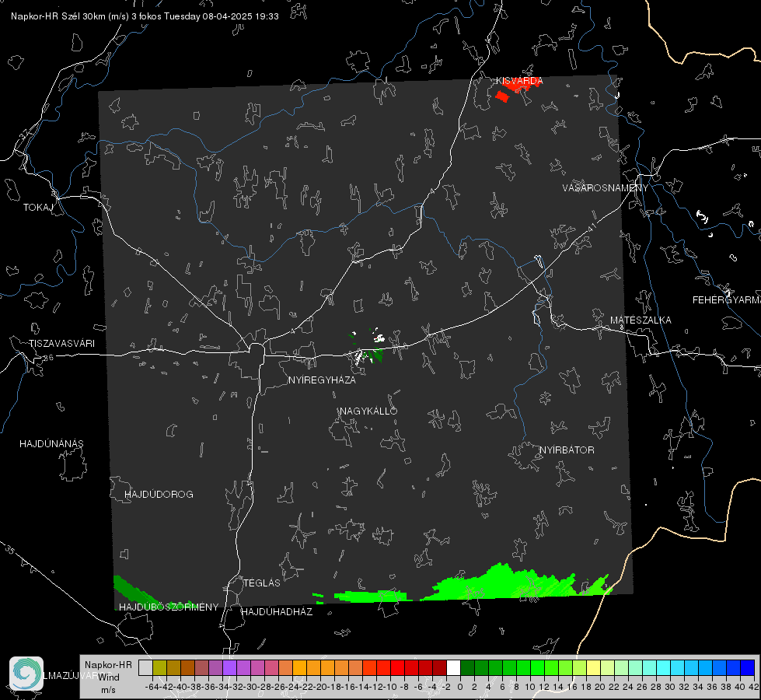Click the TOKAJ label
The width and height of the screenshot is (761, 700).
coord(38,208)
